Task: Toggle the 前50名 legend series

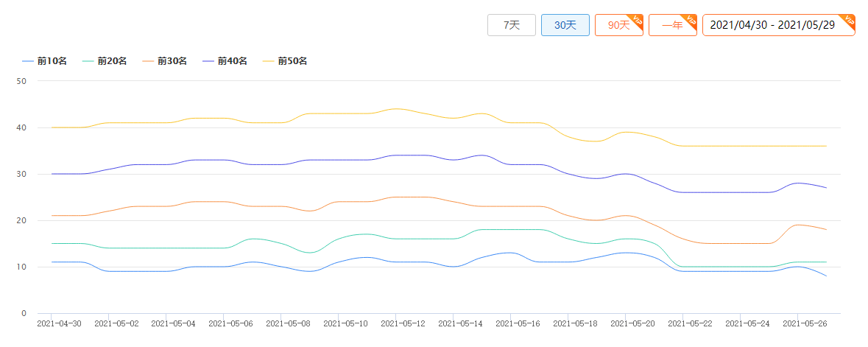Action: pyautogui.click(x=292, y=61)
